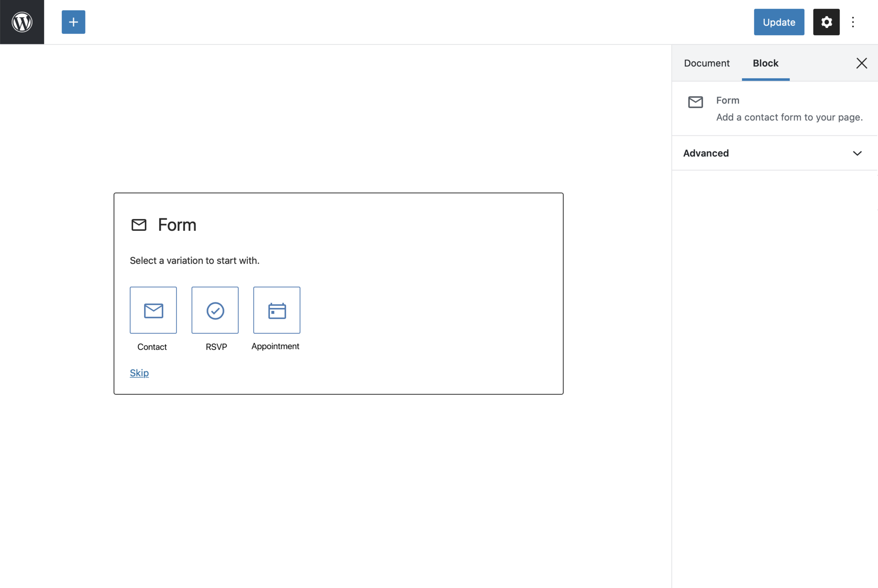
Task: Click the Skip link
Action: pos(139,373)
